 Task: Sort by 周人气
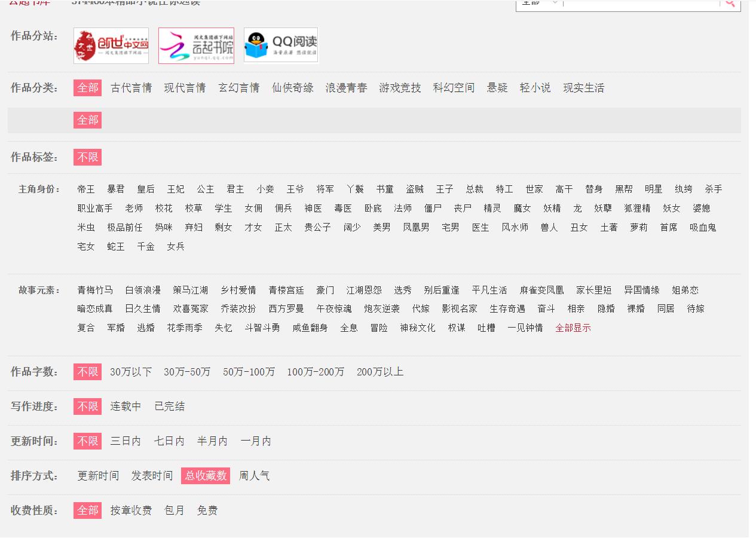coord(254,476)
